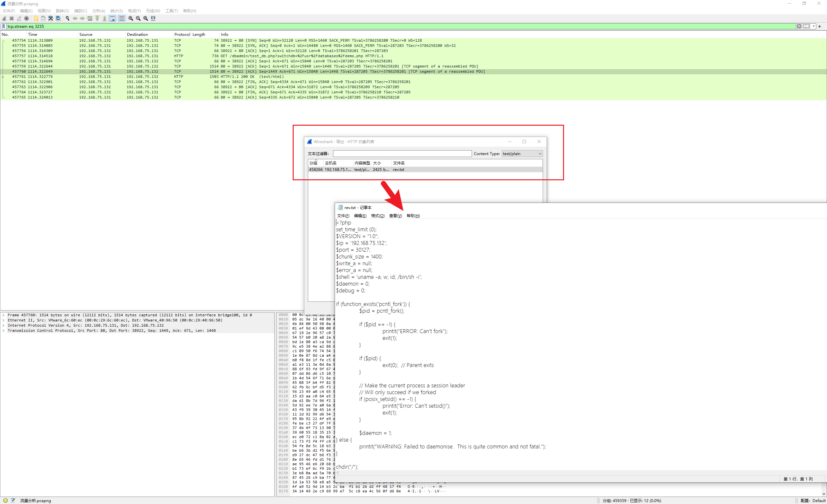The width and height of the screenshot is (827, 504).
Task: Go to previous packet green left arrow
Action: pos(75,18)
